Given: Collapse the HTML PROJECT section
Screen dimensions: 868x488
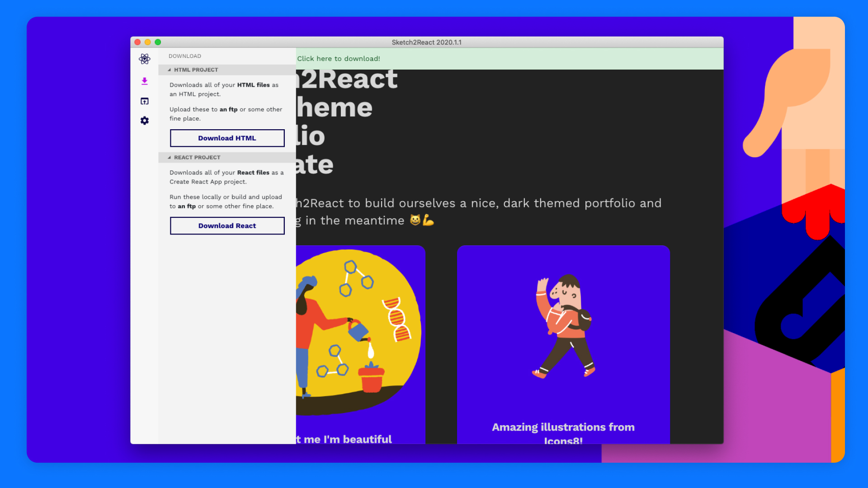Looking at the screenshot, I should click(x=227, y=70).
